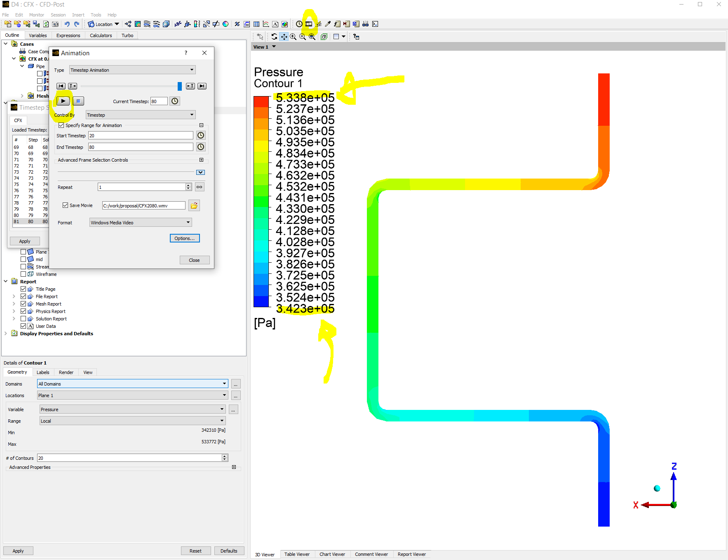The height and width of the screenshot is (560, 728).
Task: Click the Animation dialog's Close button
Action: [x=195, y=260]
